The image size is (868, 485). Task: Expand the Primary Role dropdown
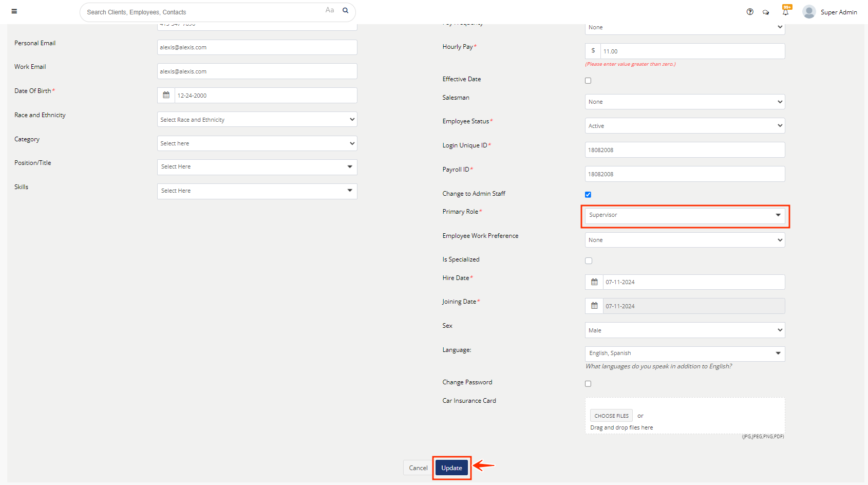[685, 215]
